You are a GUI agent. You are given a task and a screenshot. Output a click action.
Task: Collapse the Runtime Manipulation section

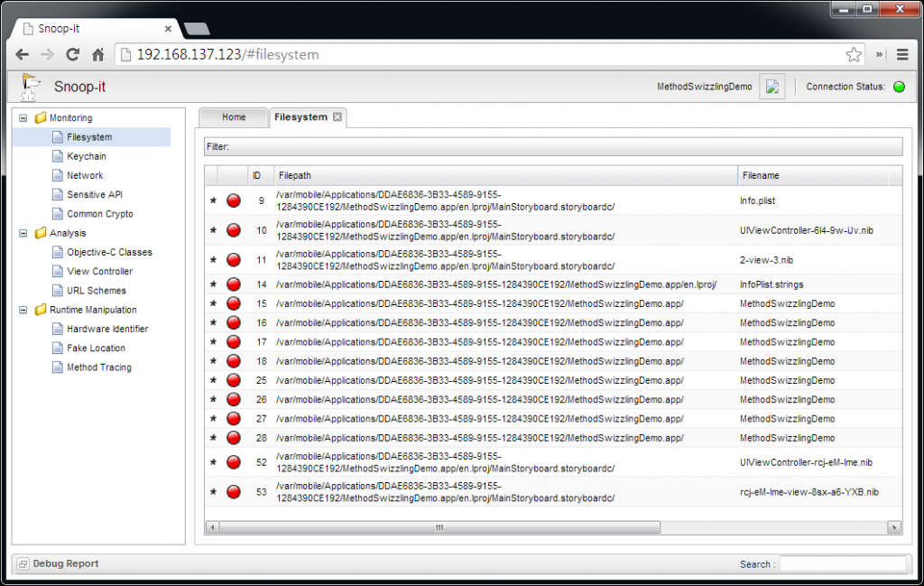click(x=23, y=310)
